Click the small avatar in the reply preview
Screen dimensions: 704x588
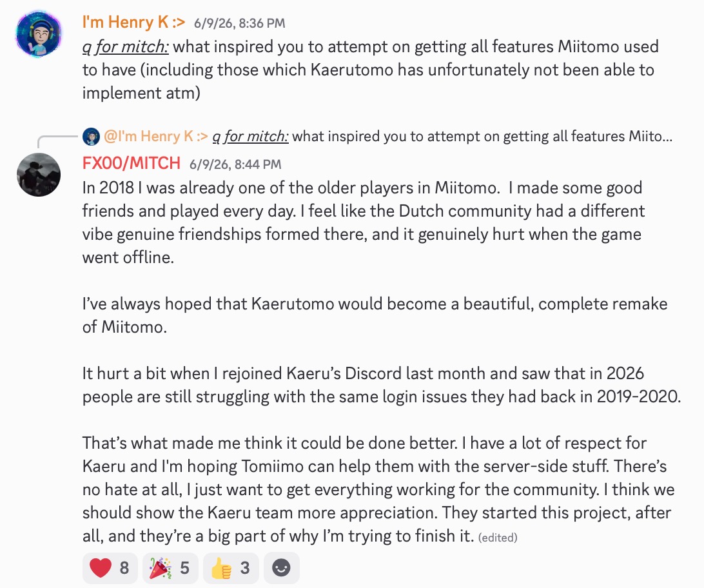(x=91, y=137)
